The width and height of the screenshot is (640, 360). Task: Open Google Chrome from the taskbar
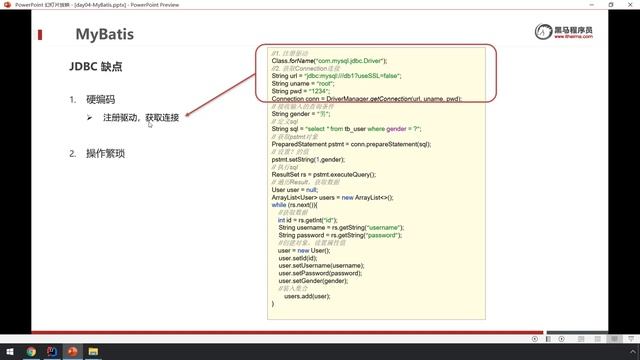point(31,351)
